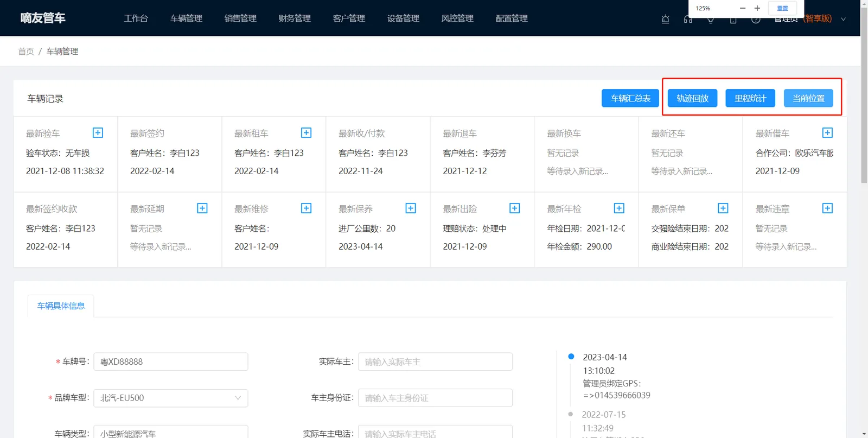Open 财务管理 menu

(x=295, y=18)
